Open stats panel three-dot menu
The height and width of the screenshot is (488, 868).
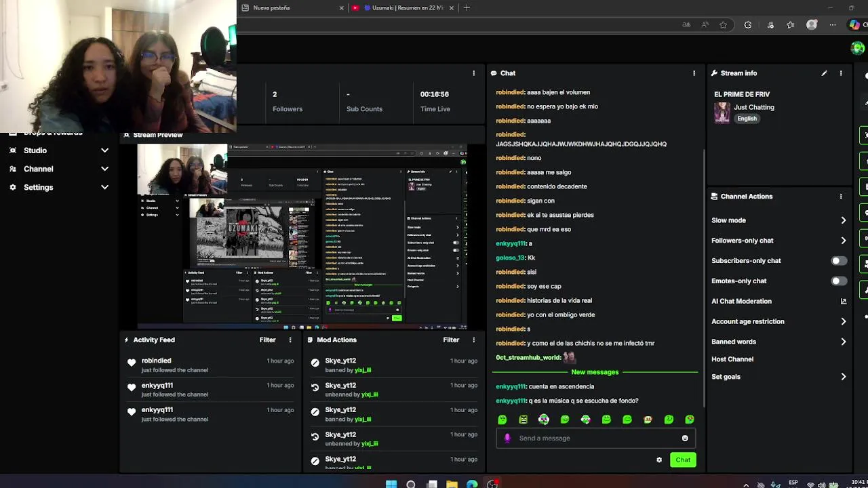[x=473, y=73]
